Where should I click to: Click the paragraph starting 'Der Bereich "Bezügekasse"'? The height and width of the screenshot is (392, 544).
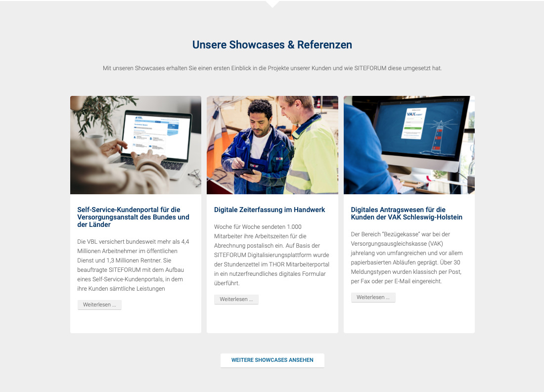[x=407, y=258]
